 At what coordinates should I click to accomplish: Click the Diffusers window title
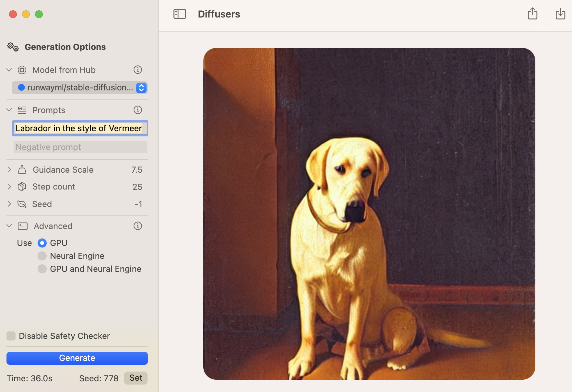click(x=219, y=14)
